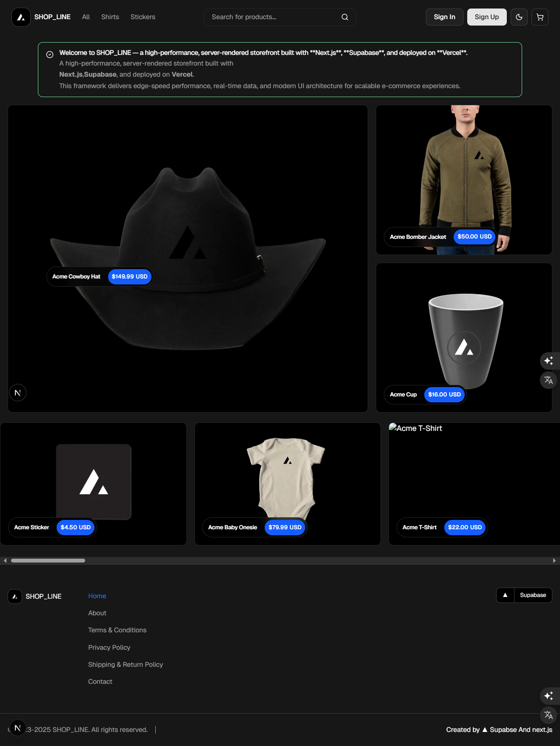Open the Shirts category

click(x=110, y=17)
